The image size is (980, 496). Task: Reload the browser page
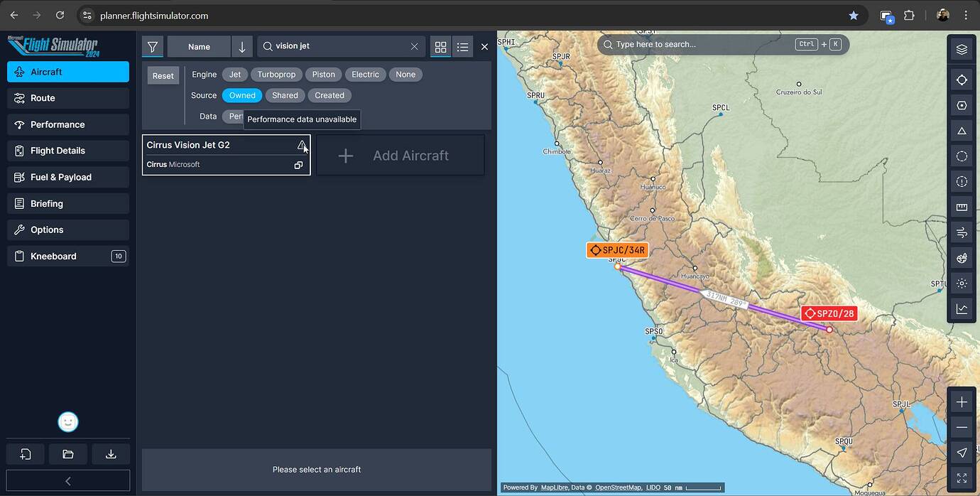[x=60, y=15]
